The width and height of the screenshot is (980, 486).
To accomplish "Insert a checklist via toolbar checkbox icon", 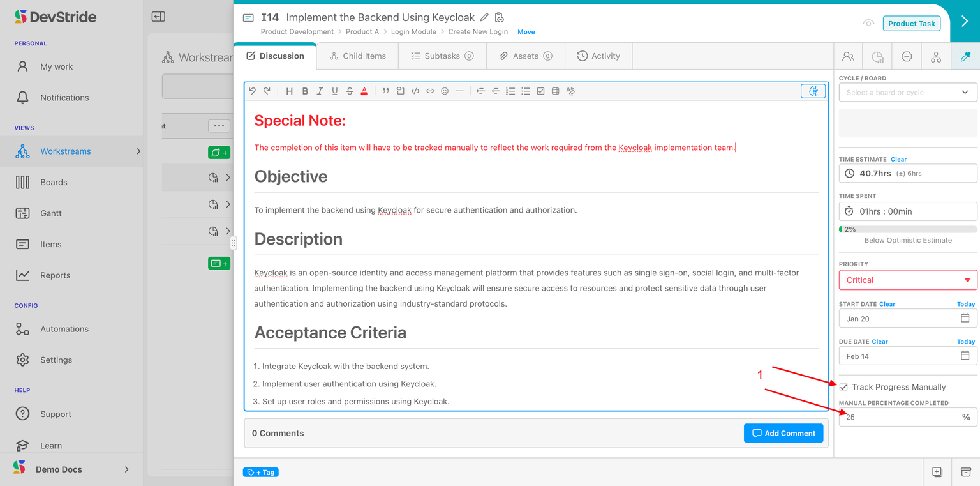I will (x=540, y=91).
